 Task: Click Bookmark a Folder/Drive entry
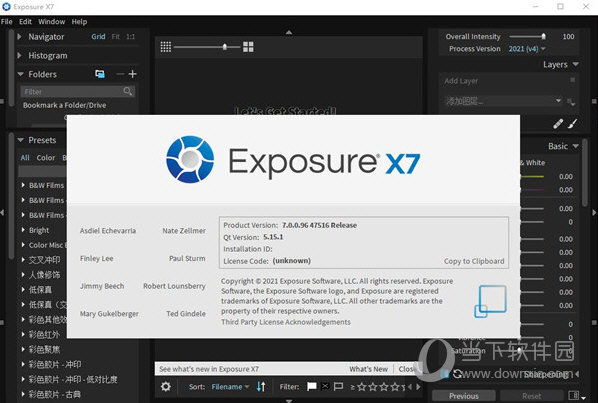coord(64,105)
